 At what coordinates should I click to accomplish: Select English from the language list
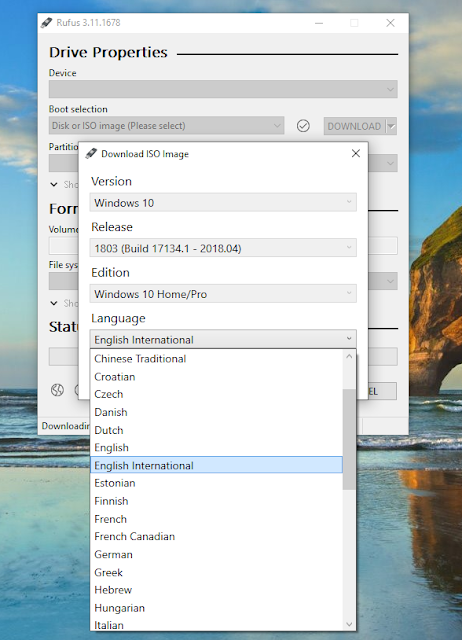pyautogui.click(x=216, y=448)
